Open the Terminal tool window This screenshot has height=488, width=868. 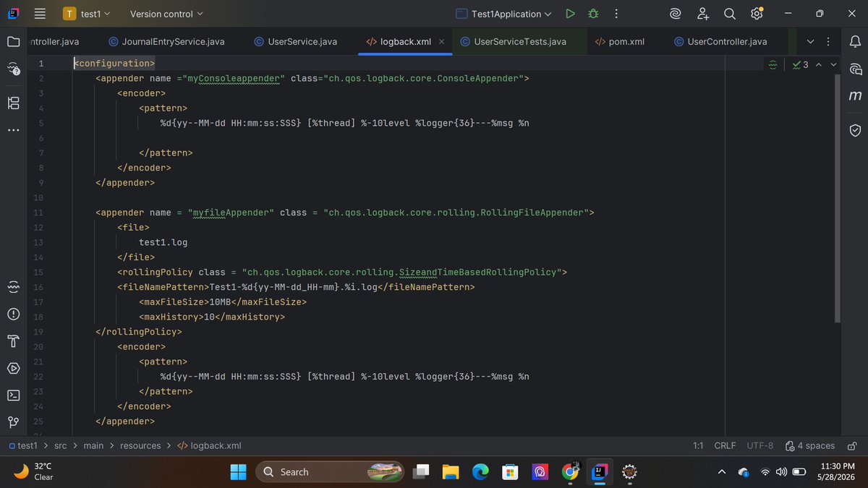[x=13, y=395]
